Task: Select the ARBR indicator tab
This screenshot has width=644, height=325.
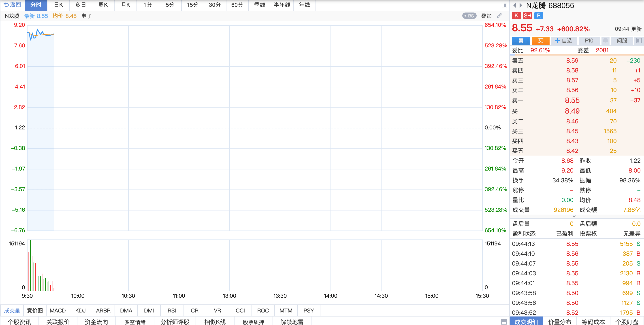Action: click(103, 310)
